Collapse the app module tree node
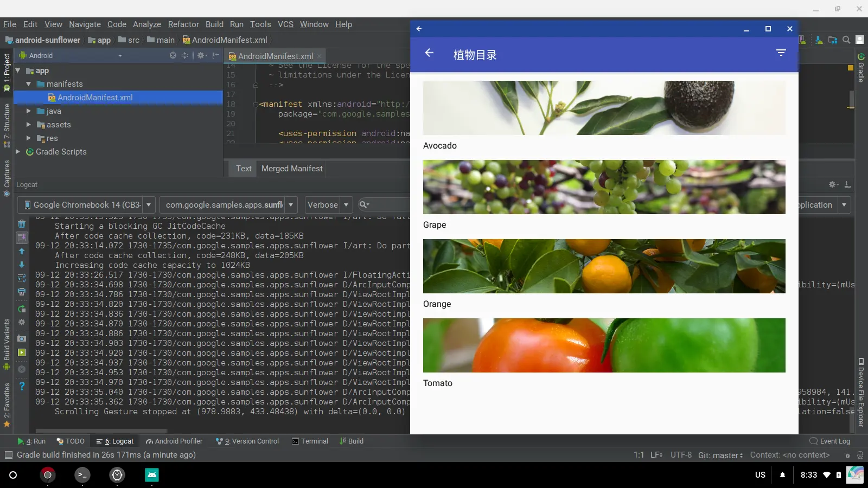Image resolution: width=868 pixels, height=488 pixels. (x=18, y=70)
